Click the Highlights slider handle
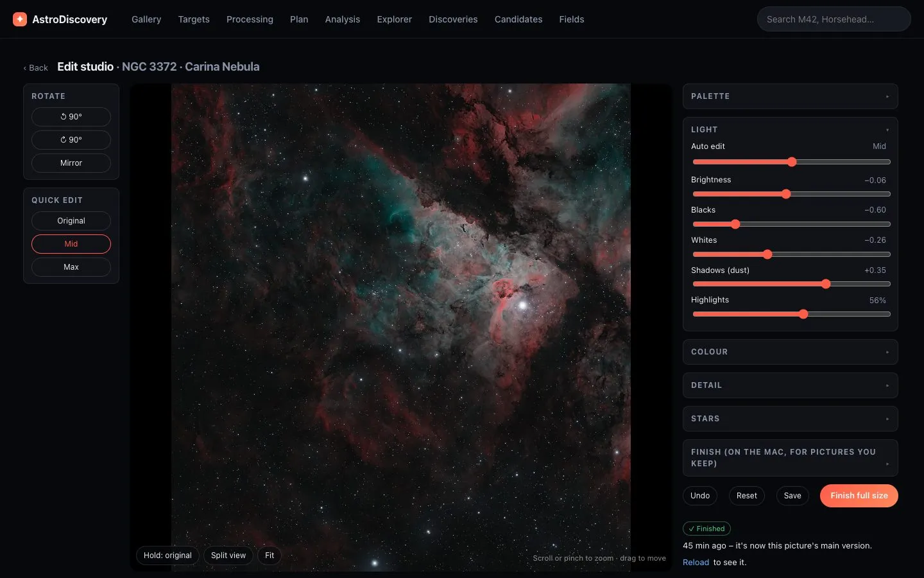This screenshot has width=924, height=578. (x=803, y=314)
